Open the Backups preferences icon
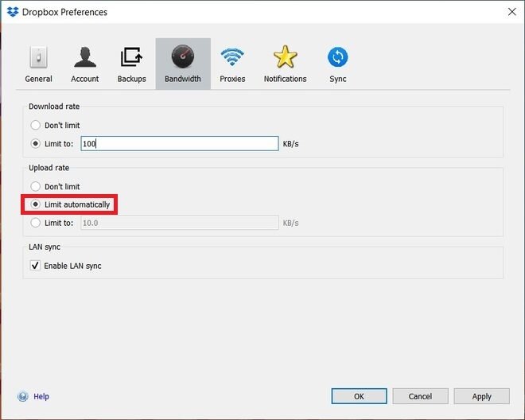This screenshot has height=420, width=525. tap(131, 57)
